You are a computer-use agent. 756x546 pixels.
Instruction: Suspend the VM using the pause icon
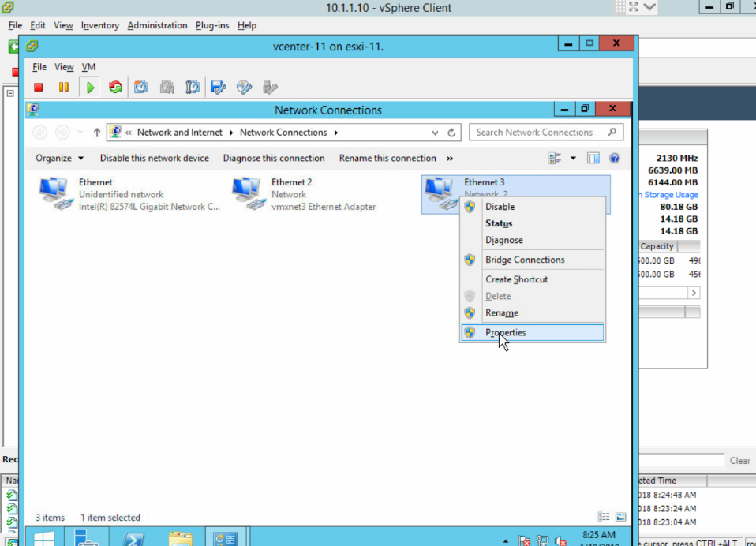coord(64,87)
